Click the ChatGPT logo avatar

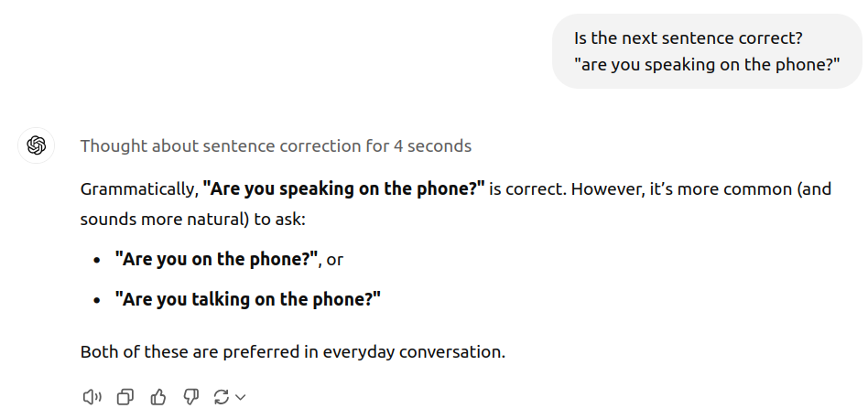pyautogui.click(x=36, y=145)
